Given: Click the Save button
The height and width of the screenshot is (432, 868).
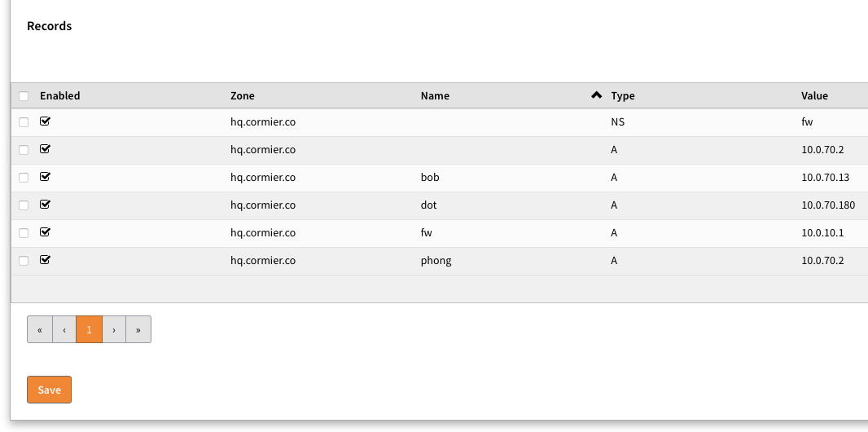Looking at the screenshot, I should [x=50, y=390].
